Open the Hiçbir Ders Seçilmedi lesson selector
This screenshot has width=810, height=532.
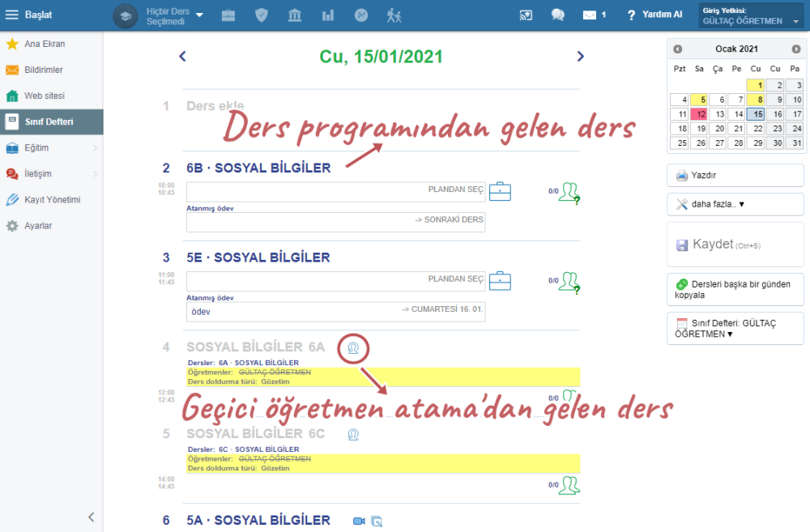[175, 16]
